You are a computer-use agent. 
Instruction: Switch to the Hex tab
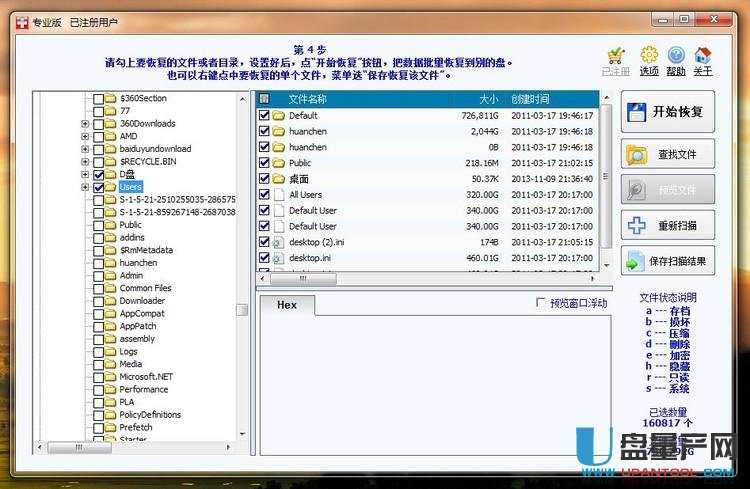click(x=287, y=306)
